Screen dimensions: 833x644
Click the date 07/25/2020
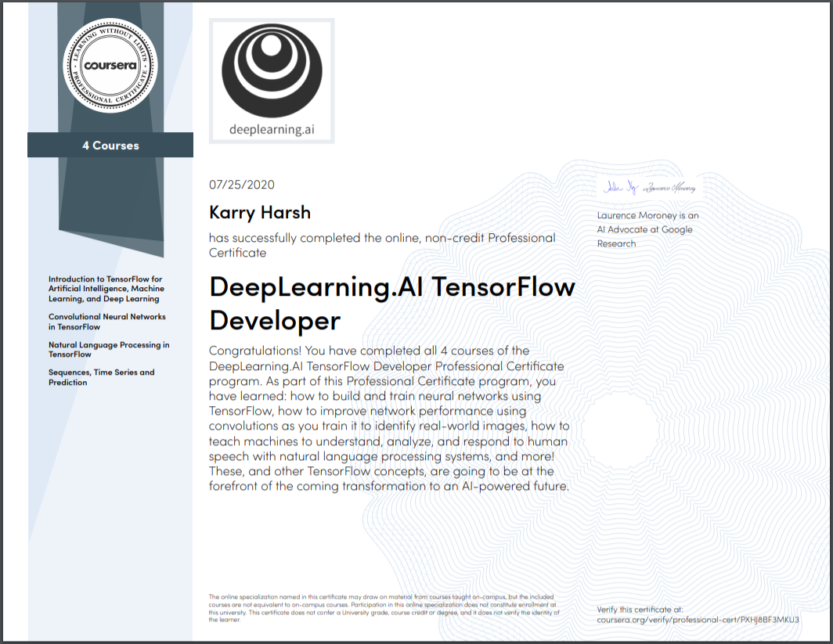(x=242, y=185)
